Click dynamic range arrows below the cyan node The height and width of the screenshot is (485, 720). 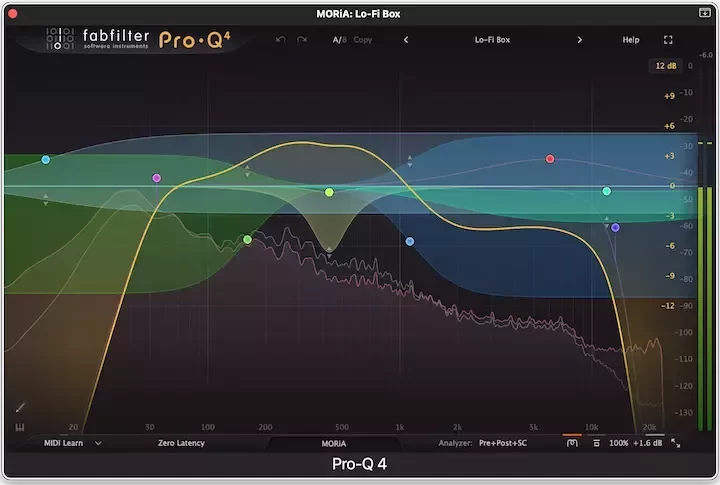click(x=45, y=199)
